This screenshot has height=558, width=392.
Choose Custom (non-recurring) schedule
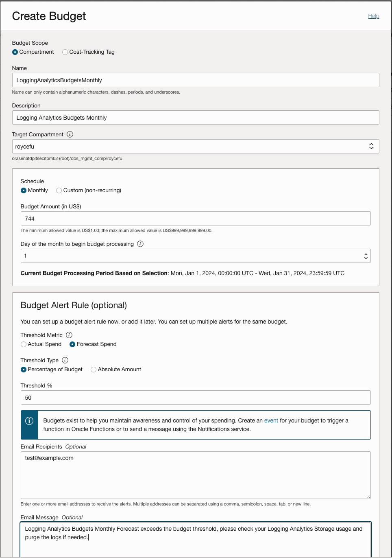59,190
